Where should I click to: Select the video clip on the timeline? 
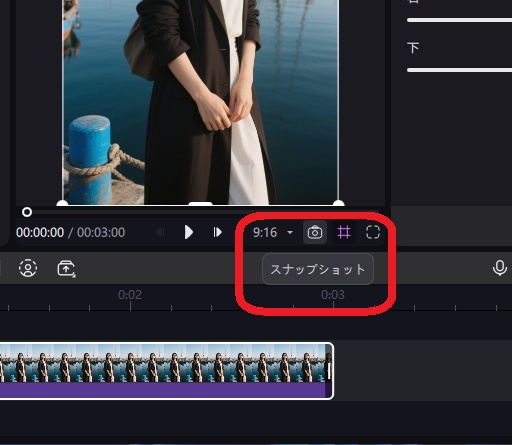(x=166, y=370)
